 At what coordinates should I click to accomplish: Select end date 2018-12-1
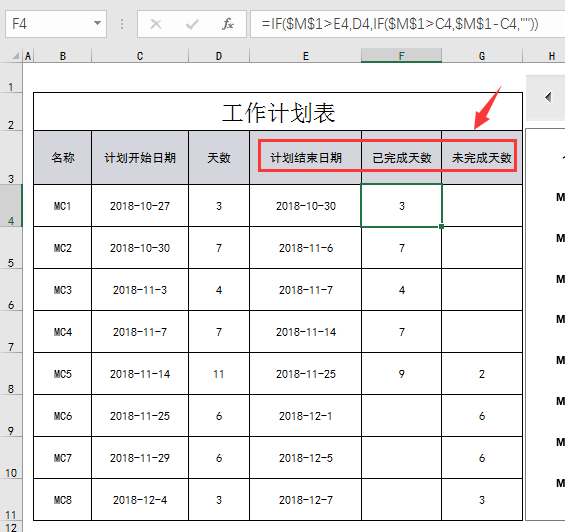[x=306, y=416]
